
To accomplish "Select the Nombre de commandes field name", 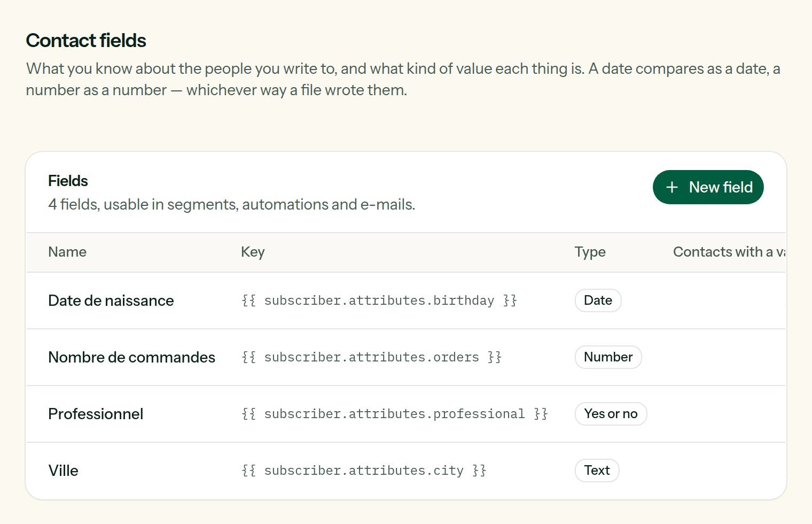I will tap(131, 357).
